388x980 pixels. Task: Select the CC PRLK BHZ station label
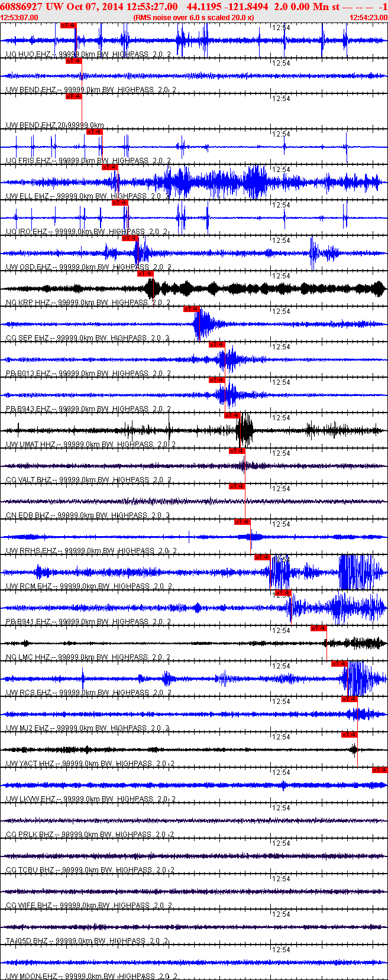pyautogui.click(x=90, y=835)
